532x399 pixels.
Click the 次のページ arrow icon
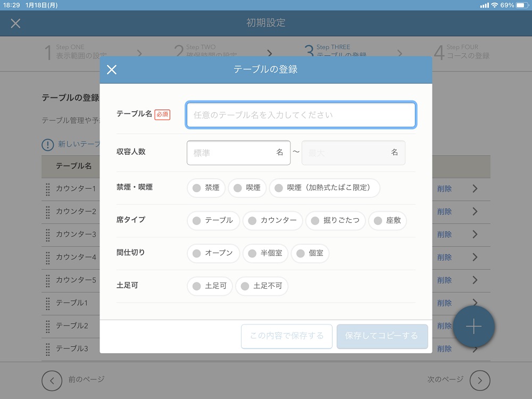click(x=479, y=380)
